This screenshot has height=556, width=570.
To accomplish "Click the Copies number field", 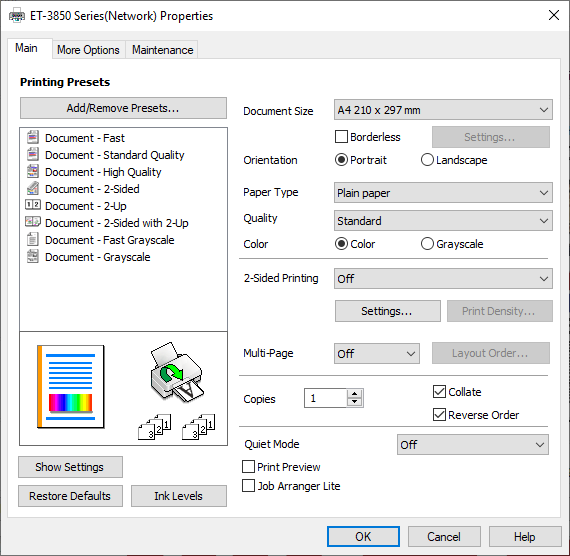I will 325,398.
